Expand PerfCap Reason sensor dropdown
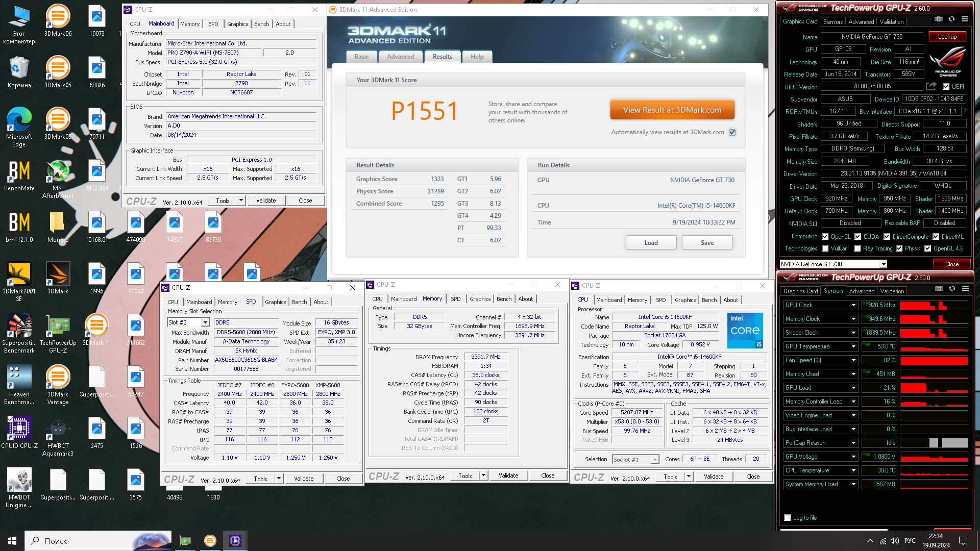The height and width of the screenshot is (551, 980). (x=853, y=443)
